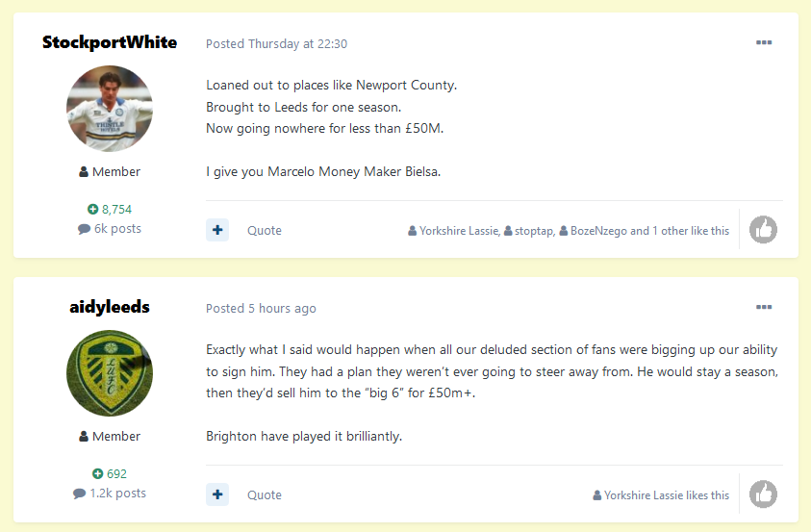
Task: Open BozeNzego's profile from likes list
Action: coord(594,231)
